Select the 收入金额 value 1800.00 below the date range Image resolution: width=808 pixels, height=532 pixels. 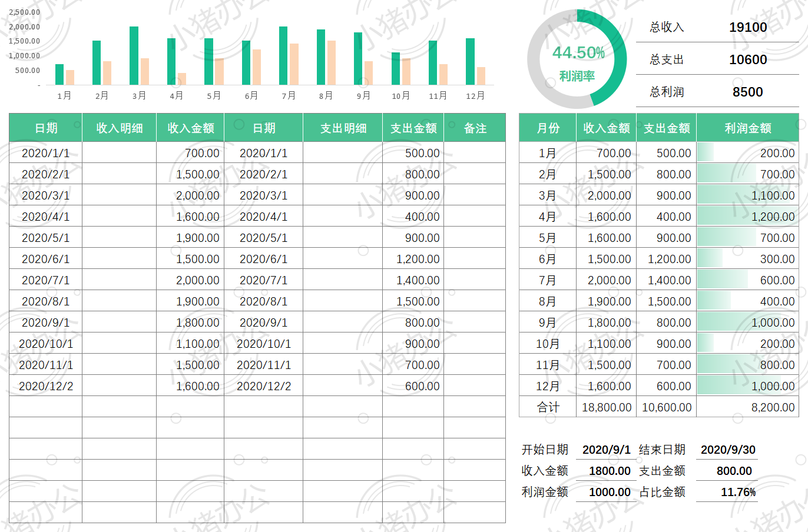point(610,471)
